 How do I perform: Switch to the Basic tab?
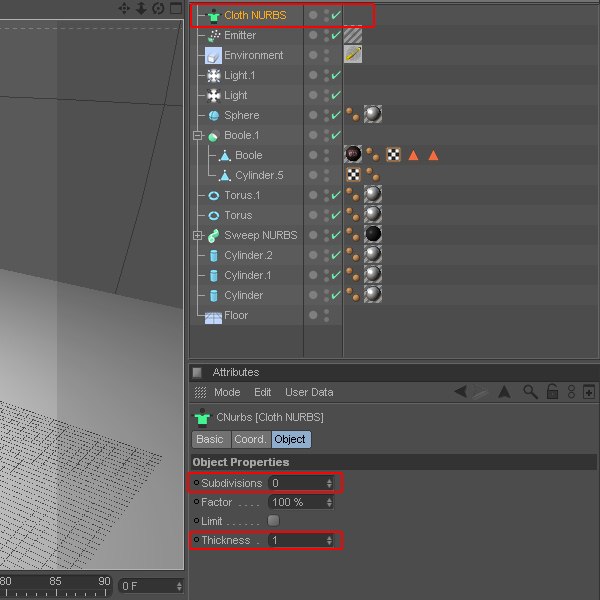click(x=211, y=439)
